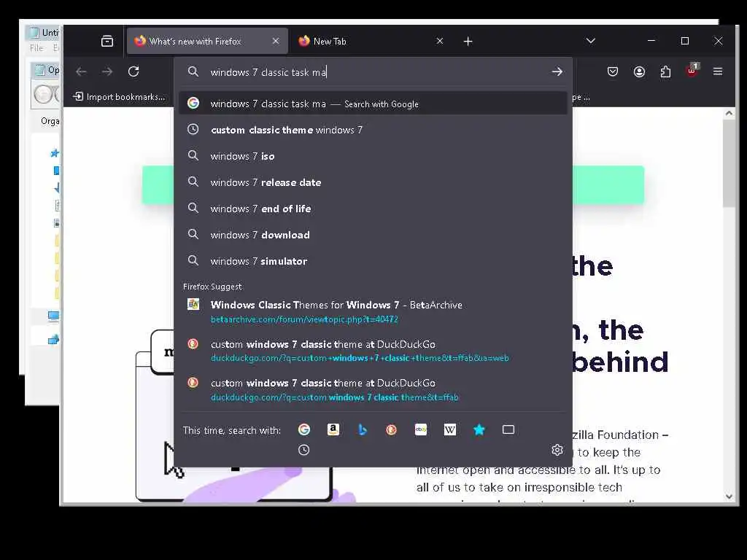Image resolution: width=747 pixels, height=560 pixels.
Task: Click Computer icon in background dialog
Action: 53,316
